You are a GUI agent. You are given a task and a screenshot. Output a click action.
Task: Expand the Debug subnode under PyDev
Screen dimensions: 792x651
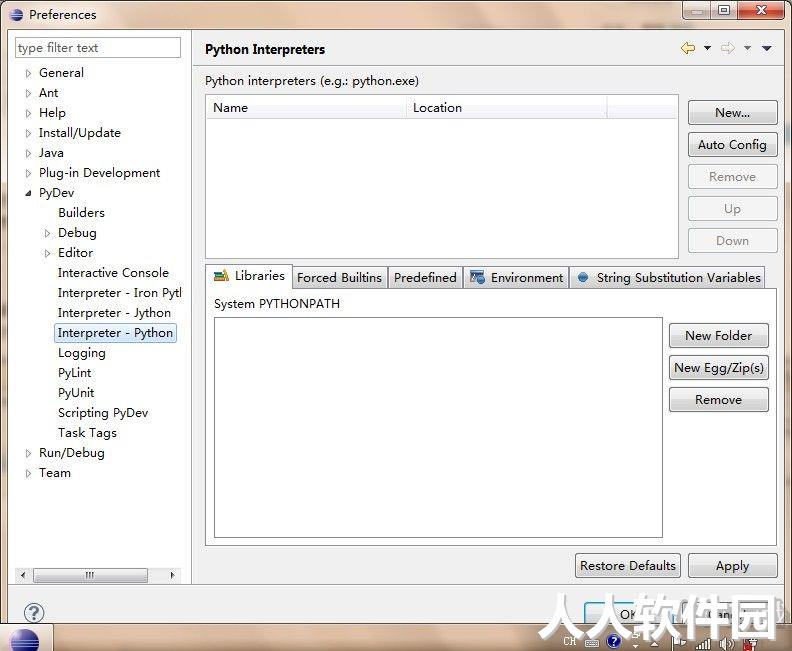click(x=47, y=233)
